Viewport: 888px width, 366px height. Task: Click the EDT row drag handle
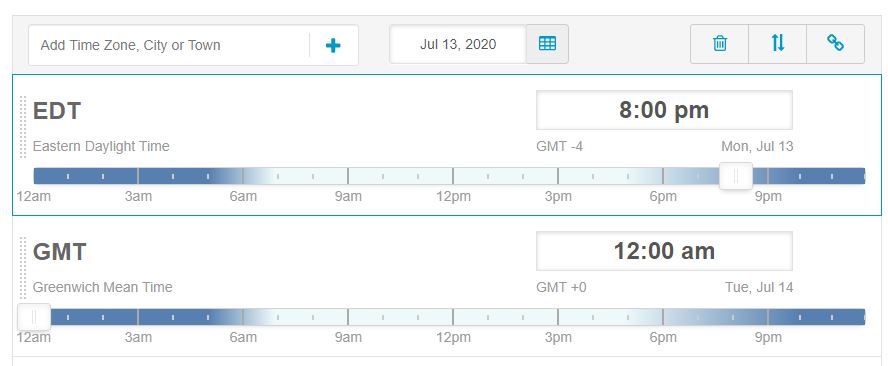[23, 127]
